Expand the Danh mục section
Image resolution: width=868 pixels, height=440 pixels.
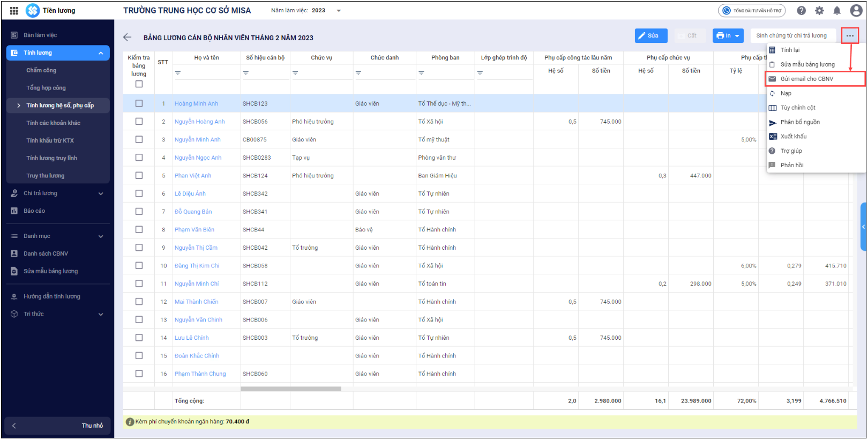(101, 236)
